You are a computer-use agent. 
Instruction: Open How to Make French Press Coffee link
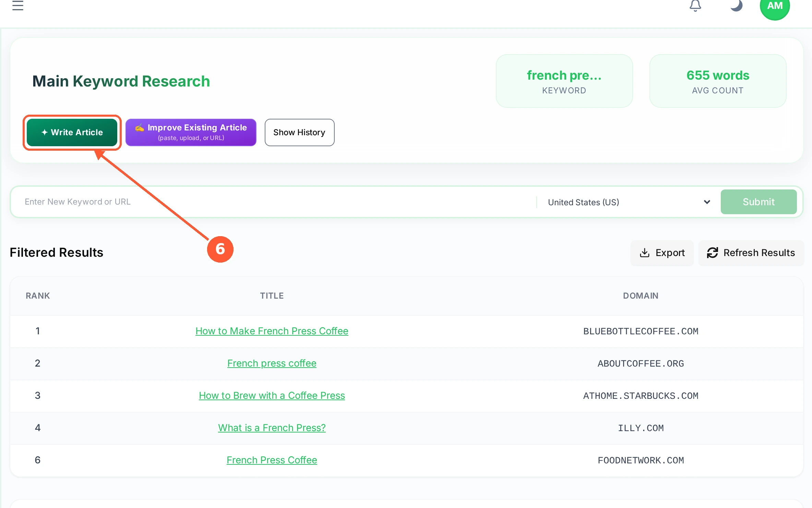[272, 331]
